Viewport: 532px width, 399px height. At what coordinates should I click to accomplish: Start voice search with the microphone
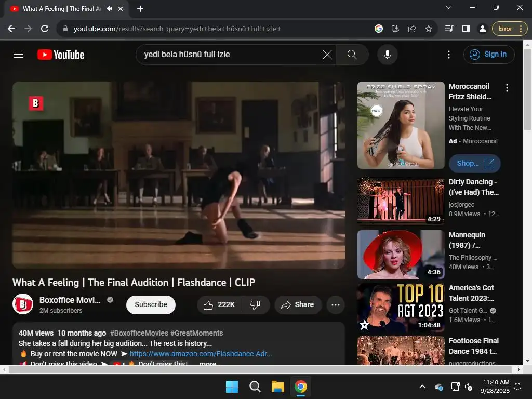click(x=387, y=54)
